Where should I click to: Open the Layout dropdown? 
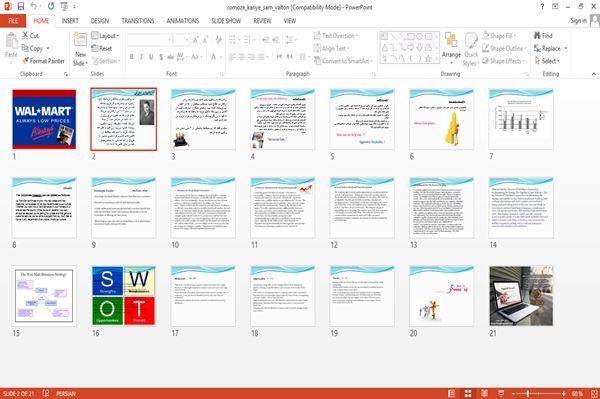105,36
